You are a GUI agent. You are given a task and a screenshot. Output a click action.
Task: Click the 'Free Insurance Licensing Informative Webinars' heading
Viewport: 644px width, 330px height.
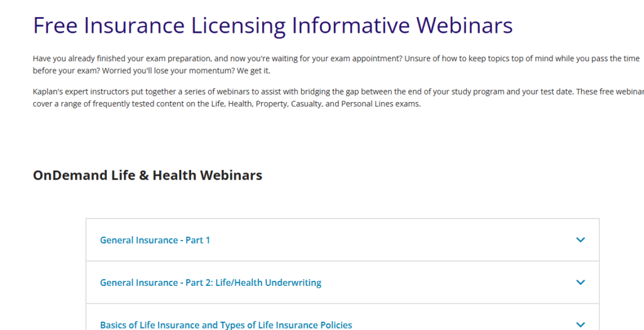(x=272, y=25)
